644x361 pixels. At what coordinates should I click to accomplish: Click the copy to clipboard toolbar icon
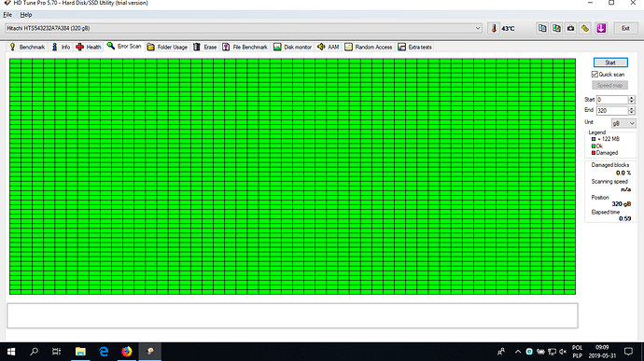(542, 28)
